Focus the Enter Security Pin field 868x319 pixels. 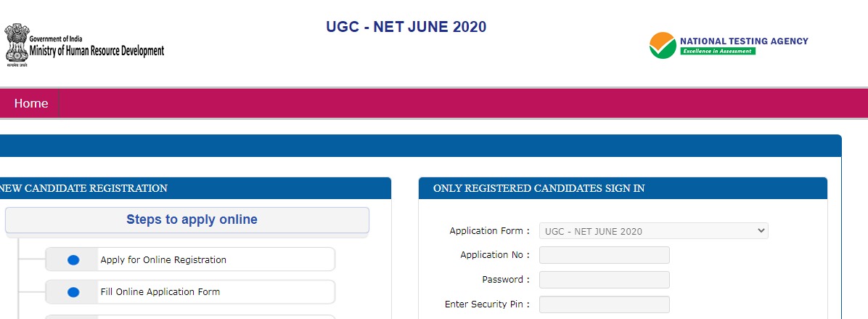coord(604,304)
